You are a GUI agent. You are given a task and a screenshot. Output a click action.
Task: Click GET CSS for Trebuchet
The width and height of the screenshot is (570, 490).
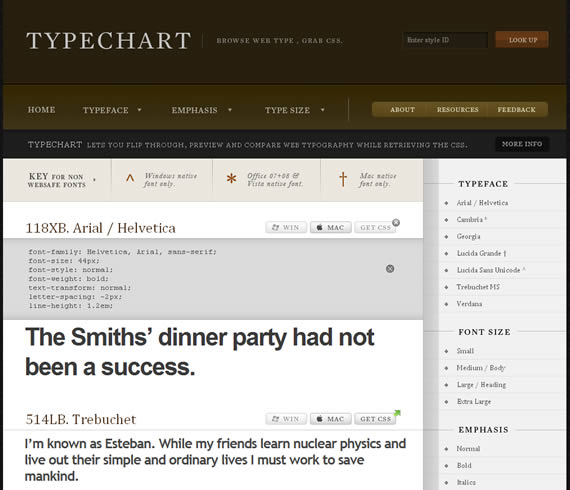click(375, 419)
